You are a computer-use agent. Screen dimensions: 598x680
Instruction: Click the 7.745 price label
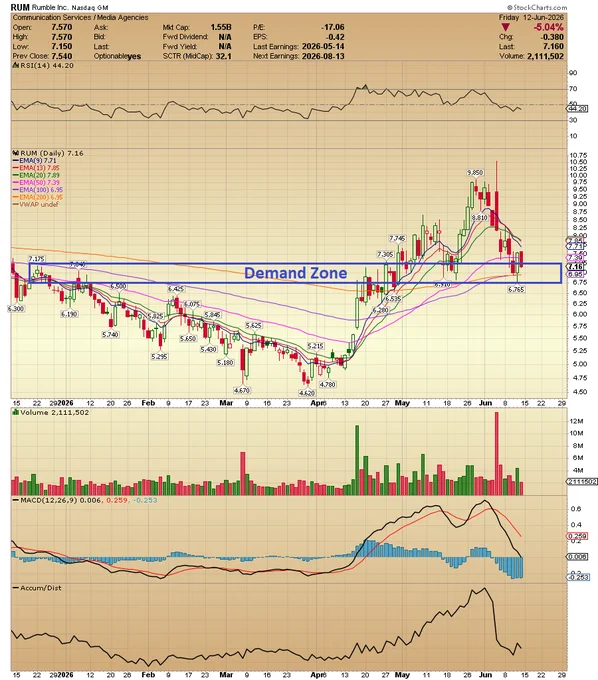[x=397, y=239]
